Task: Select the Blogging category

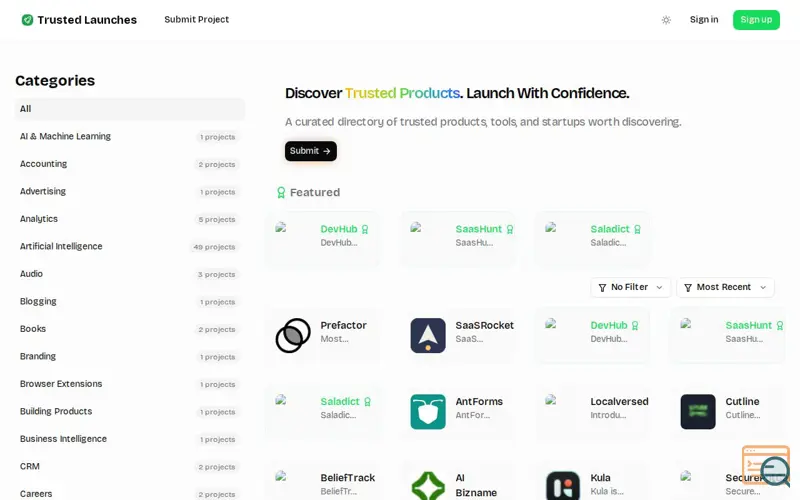Action: click(x=130, y=302)
